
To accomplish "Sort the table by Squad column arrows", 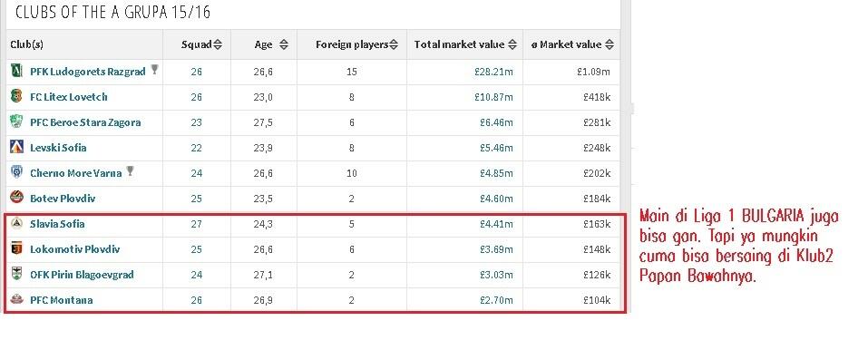I will [218, 44].
